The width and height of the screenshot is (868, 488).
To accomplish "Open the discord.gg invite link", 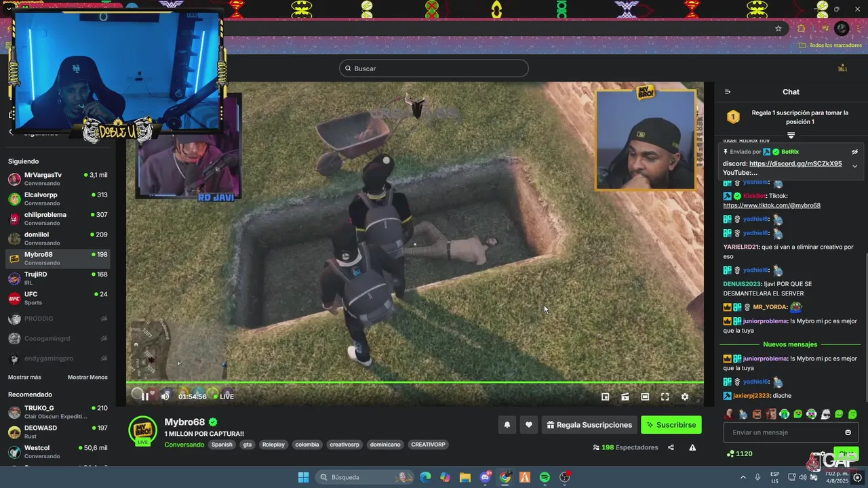I will point(795,163).
